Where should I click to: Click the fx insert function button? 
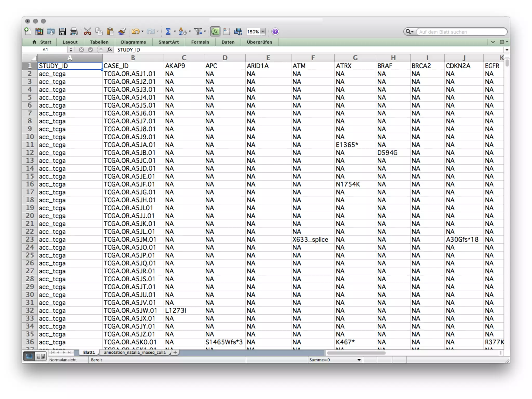110,50
